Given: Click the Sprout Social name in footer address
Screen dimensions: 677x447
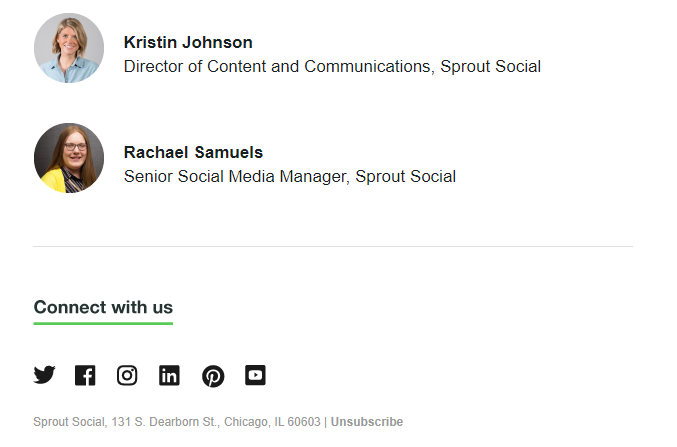Looking at the screenshot, I should (x=69, y=422).
